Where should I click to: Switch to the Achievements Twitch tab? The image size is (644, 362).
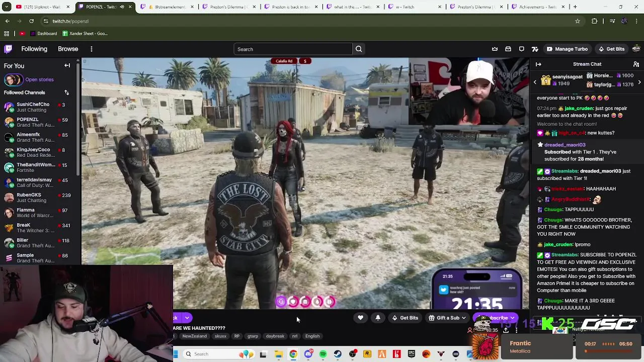point(538,7)
